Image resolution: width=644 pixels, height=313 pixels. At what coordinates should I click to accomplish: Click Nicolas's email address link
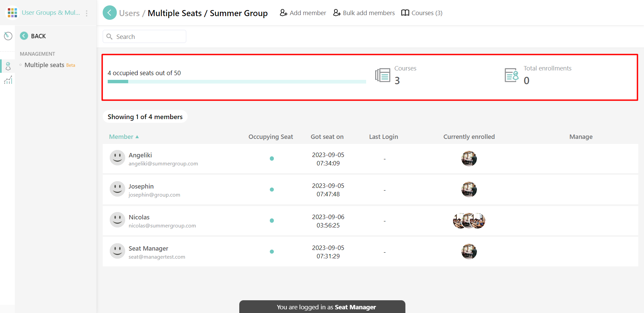point(162,225)
